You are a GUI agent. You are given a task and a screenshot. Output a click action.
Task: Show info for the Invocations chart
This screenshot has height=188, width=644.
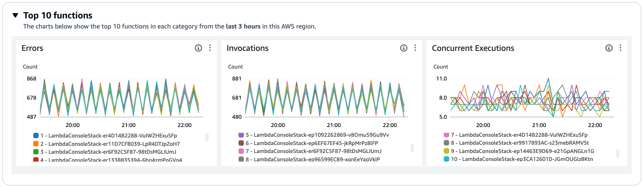(x=404, y=48)
